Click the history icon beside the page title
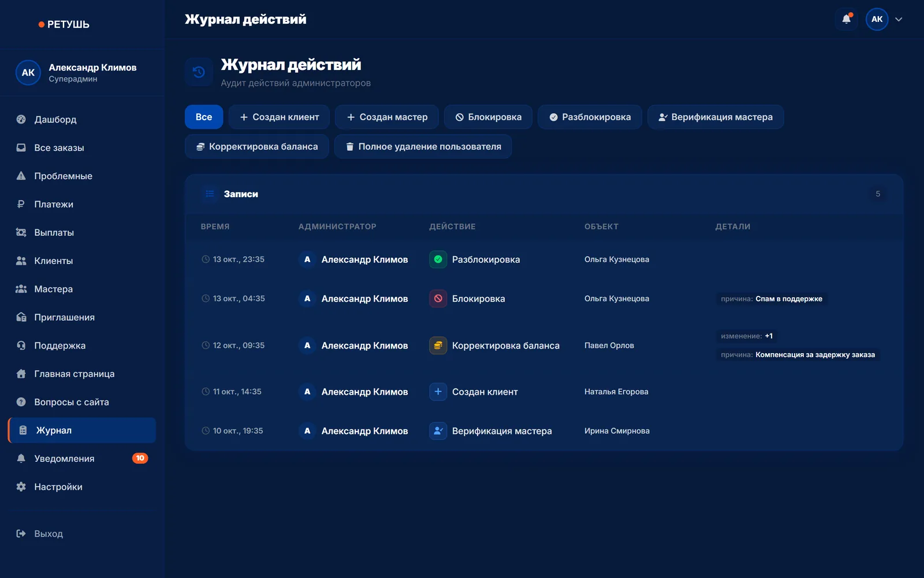This screenshot has height=578, width=924. (199, 72)
